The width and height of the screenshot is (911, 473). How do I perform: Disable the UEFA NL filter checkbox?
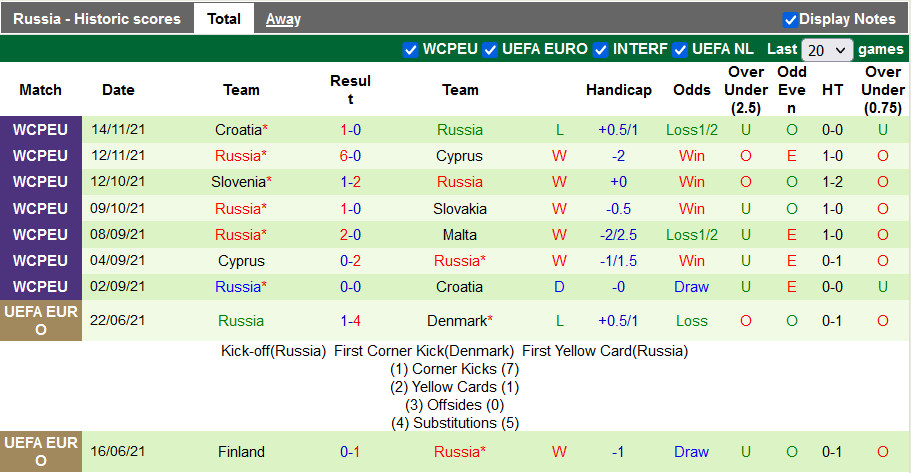click(x=680, y=49)
